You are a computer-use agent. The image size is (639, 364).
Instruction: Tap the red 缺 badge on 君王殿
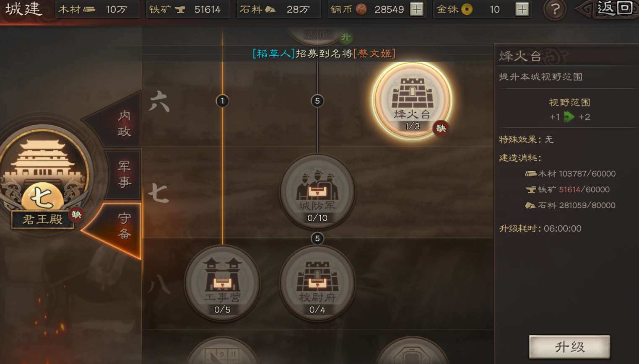click(x=76, y=215)
